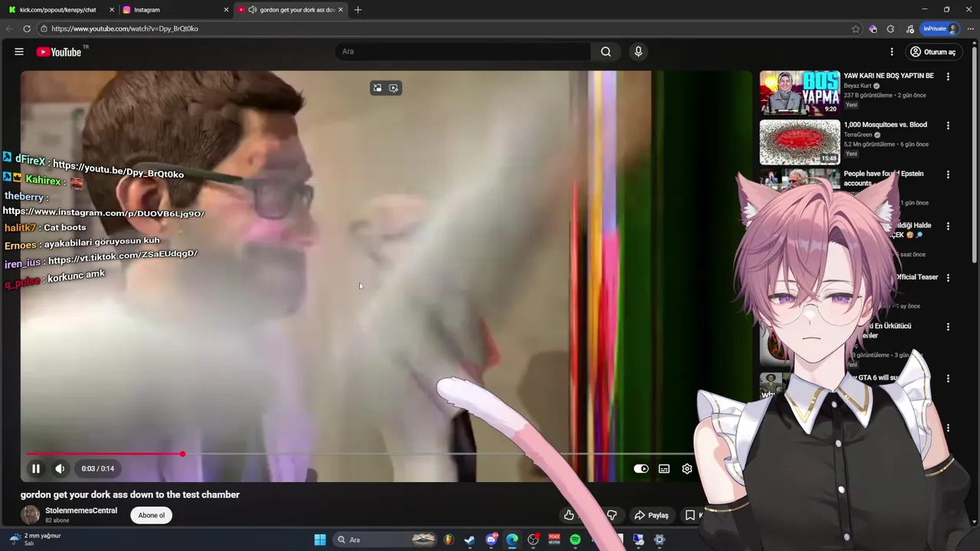This screenshot has height=551, width=980.
Task: Open Spotify from the taskbar
Action: (x=575, y=540)
